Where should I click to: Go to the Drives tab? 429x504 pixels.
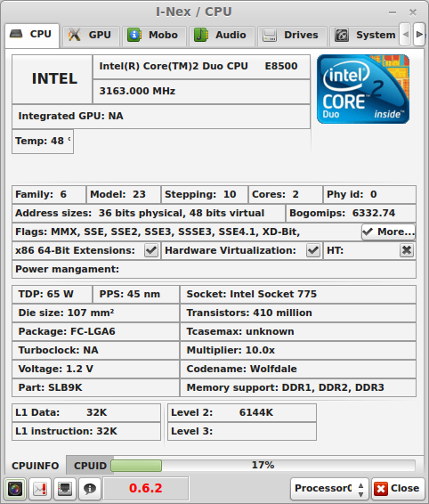[292, 35]
